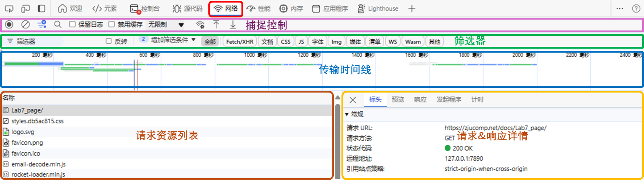The width and height of the screenshot is (644, 180).
Task: Switch to the 元素 elements tab
Action: 105,9
